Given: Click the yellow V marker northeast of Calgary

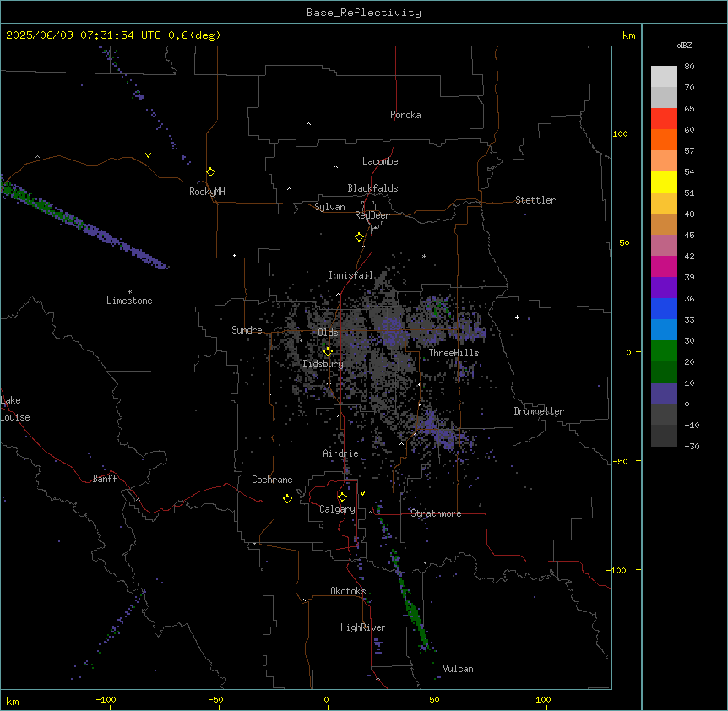Looking at the screenshot, I should coord(362,493).
